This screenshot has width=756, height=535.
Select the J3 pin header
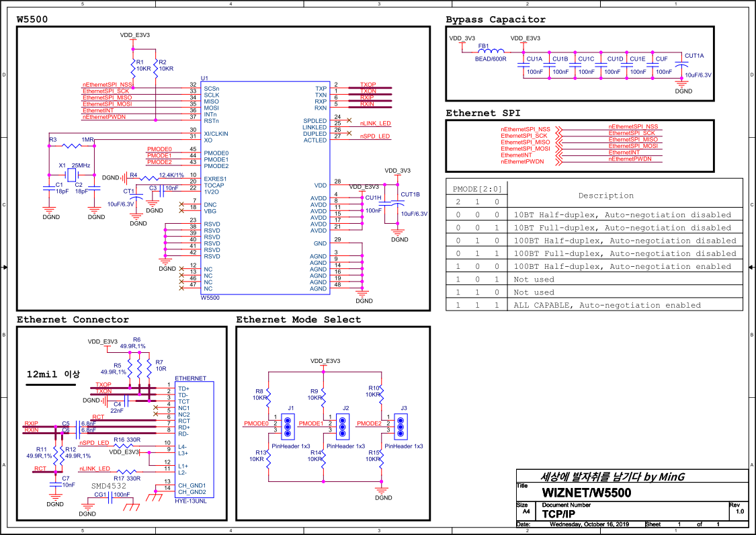tap(401, 427)
